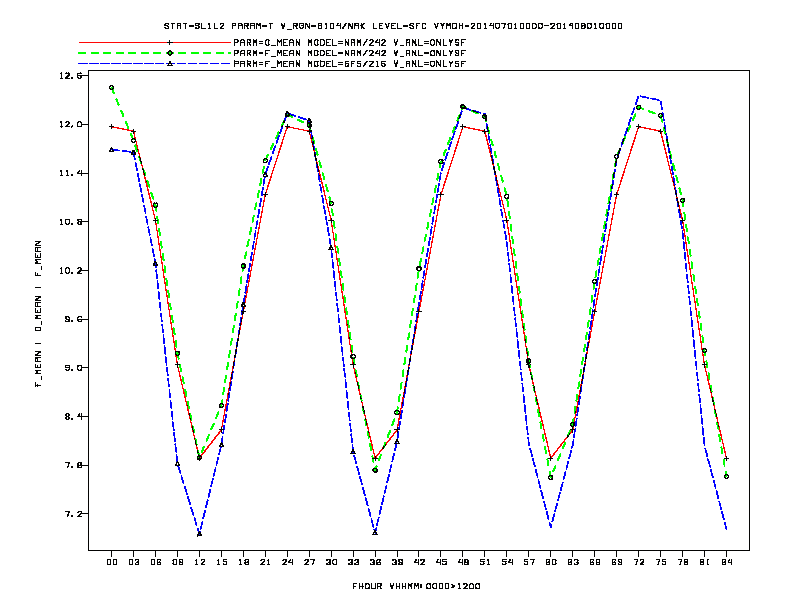Click the red solid legend line sample
Image resolution: width=792 pixels, height=612 pixels.
[x=155, y=43]
